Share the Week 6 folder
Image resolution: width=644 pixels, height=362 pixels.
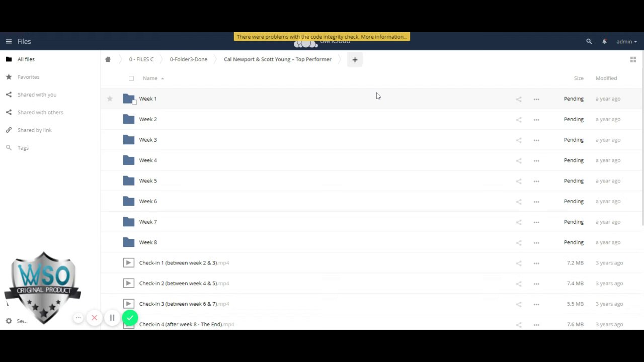[x=519, y=202]
